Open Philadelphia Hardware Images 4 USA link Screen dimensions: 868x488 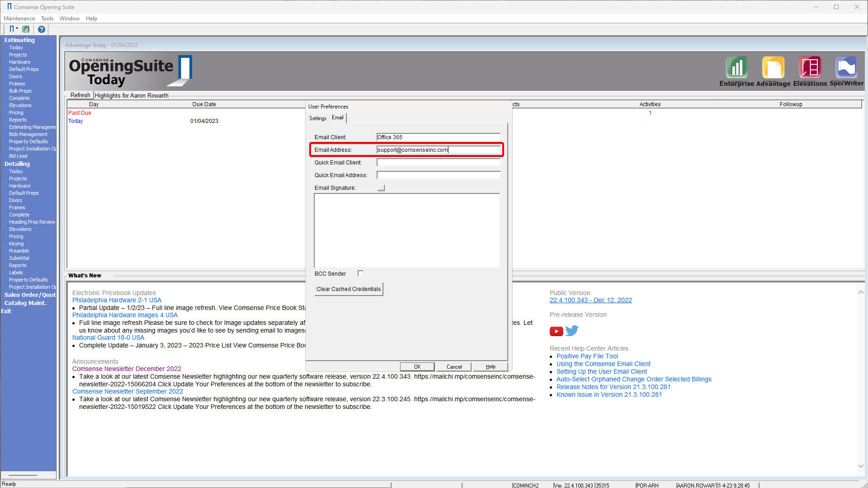pos(125,315)
